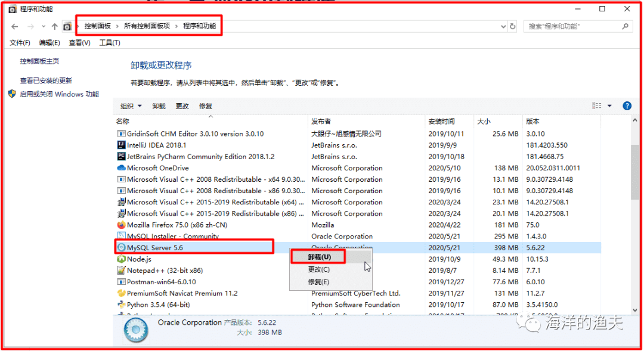
Task: Click the Forward navigation arrow
Action: click(31, 27)
